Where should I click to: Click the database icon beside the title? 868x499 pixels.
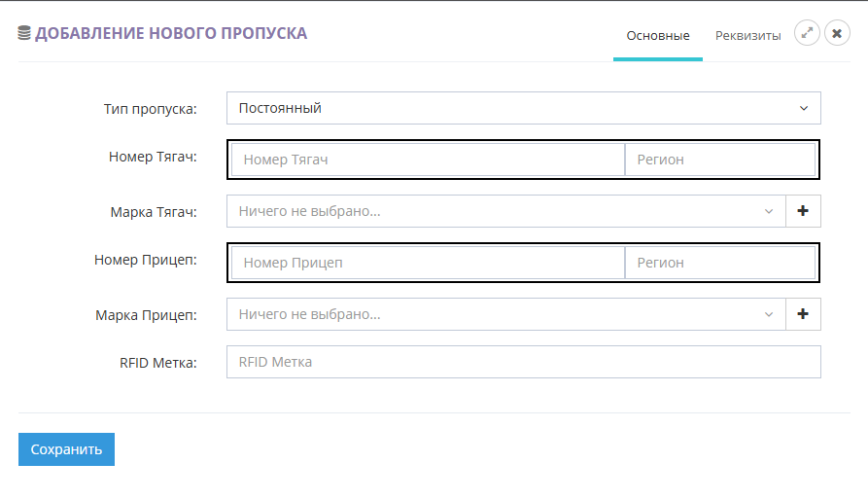coord(24,34)
